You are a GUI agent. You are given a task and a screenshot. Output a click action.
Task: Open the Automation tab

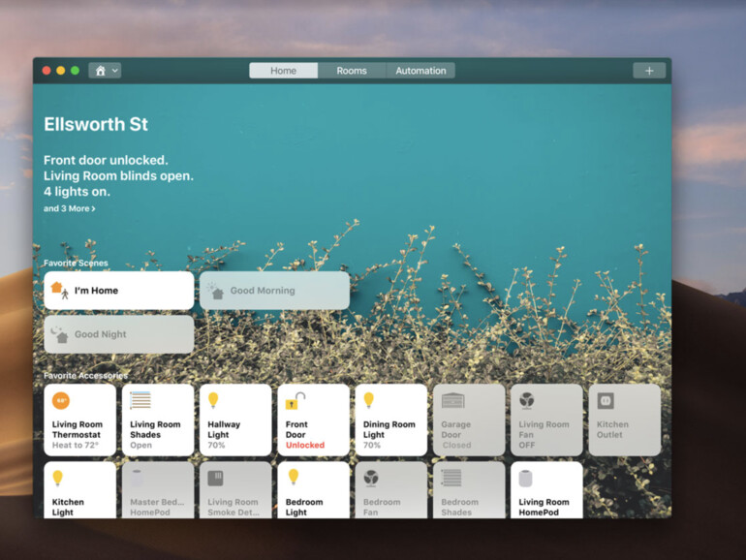(x=420, y=71)
